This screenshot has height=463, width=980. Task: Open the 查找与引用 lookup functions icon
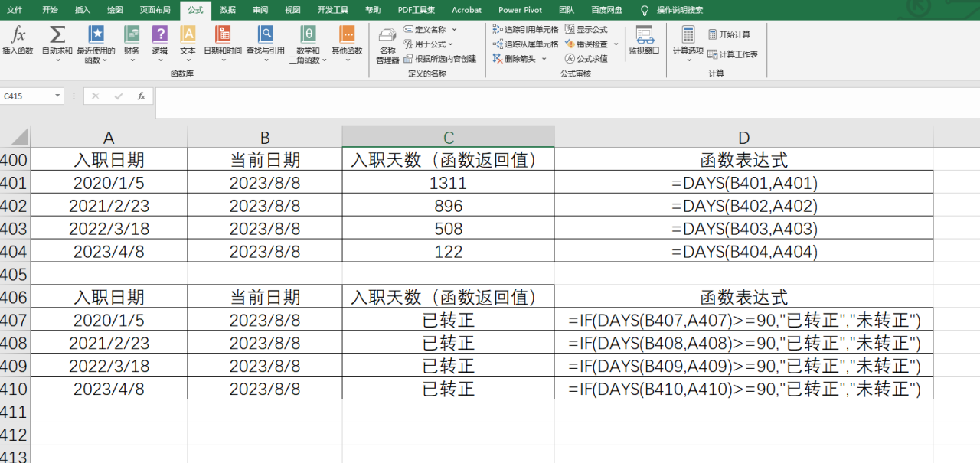pos(266,34)
